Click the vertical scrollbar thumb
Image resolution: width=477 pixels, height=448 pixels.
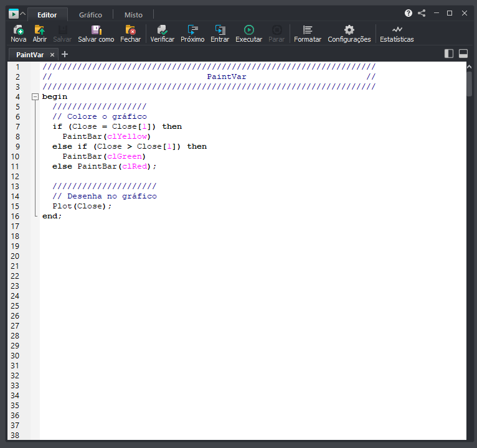(469, 83)
